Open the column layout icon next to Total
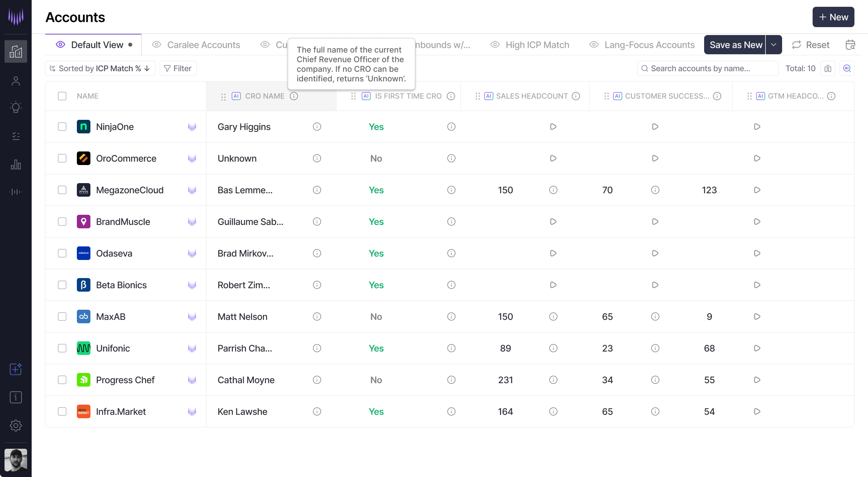Screen dimensions: 868x477 coord(828,69)
